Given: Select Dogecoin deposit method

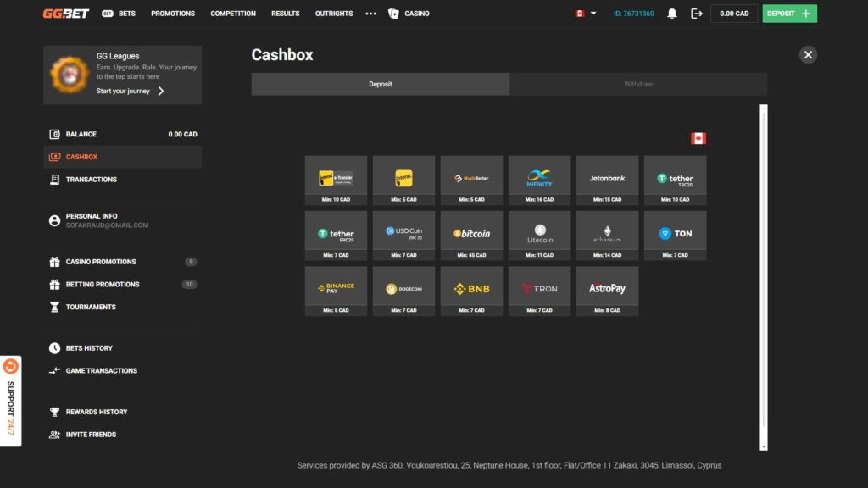Looking at the screenshot, I should (x=403, y=288).
